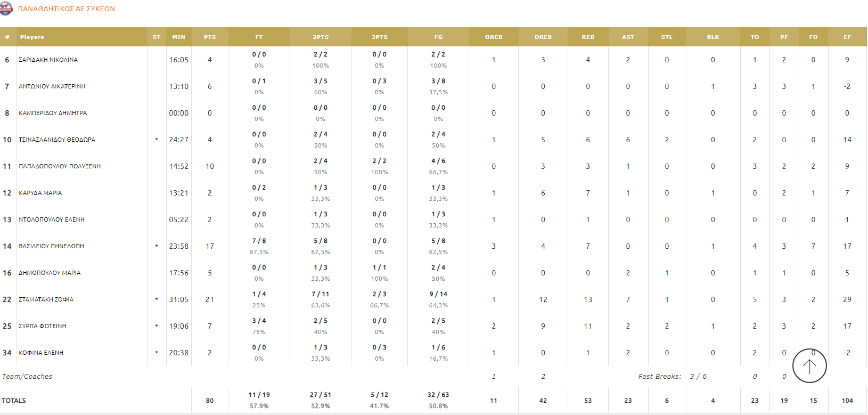Click the MIN column header
Image resolution: width=868 pixels, height=415 pixels.
[x=179, y=37]
